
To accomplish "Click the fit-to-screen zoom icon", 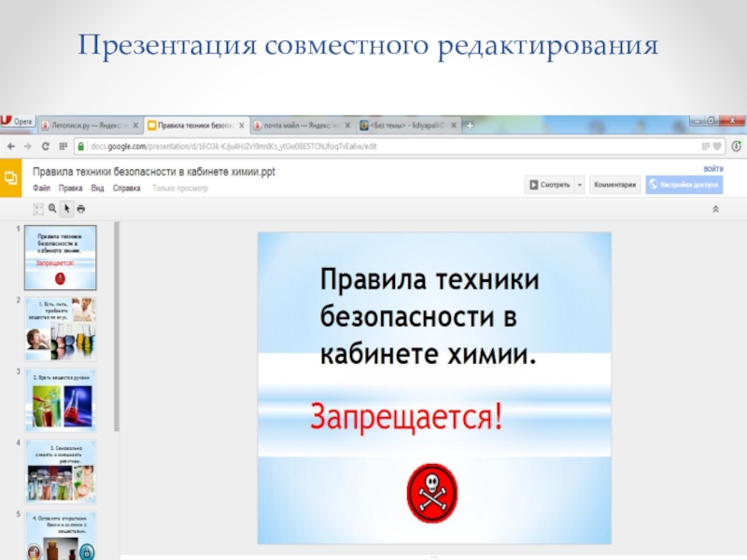I will tap(39, 209).
